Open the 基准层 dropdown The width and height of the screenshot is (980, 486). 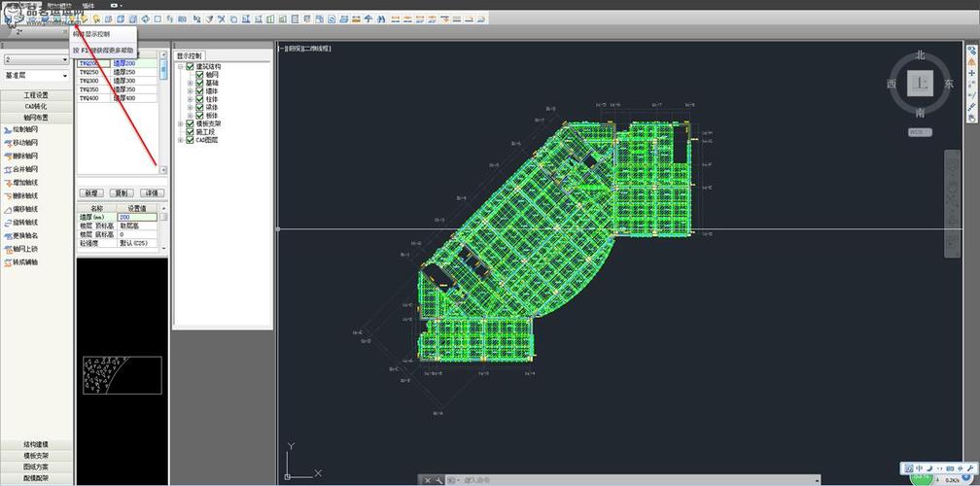pyautogui.click(x=36, y=76)
